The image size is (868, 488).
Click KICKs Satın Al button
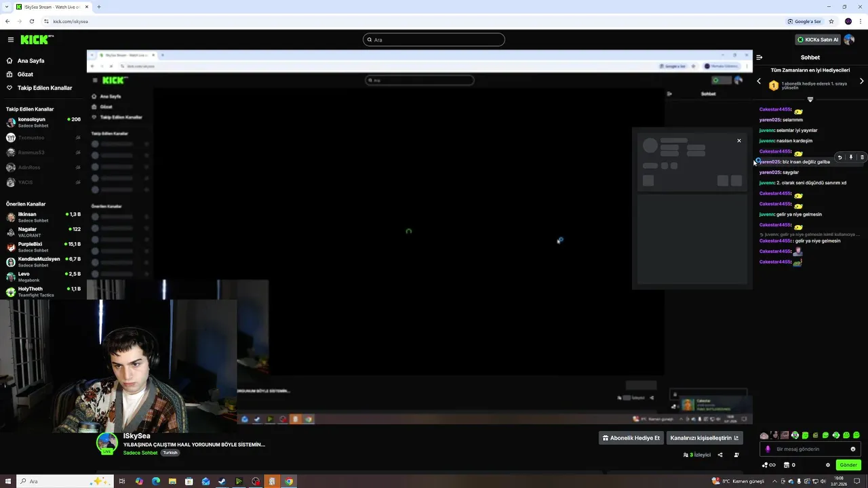point(818,39)
